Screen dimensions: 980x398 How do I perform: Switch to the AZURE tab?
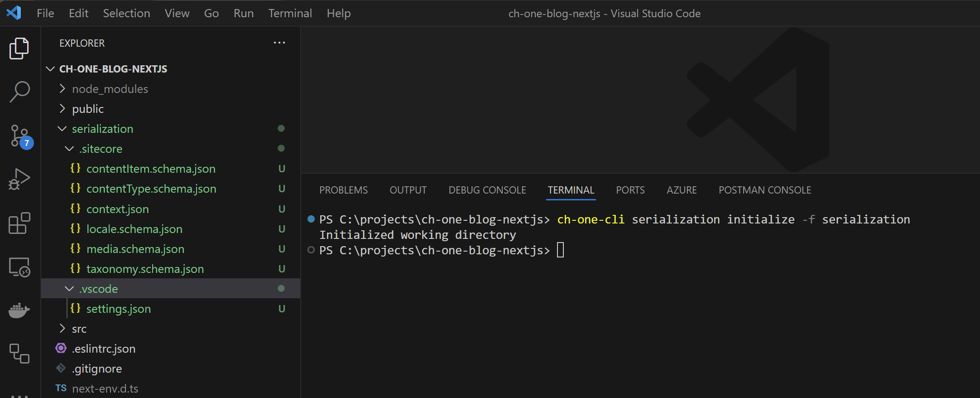click(682, 190)
